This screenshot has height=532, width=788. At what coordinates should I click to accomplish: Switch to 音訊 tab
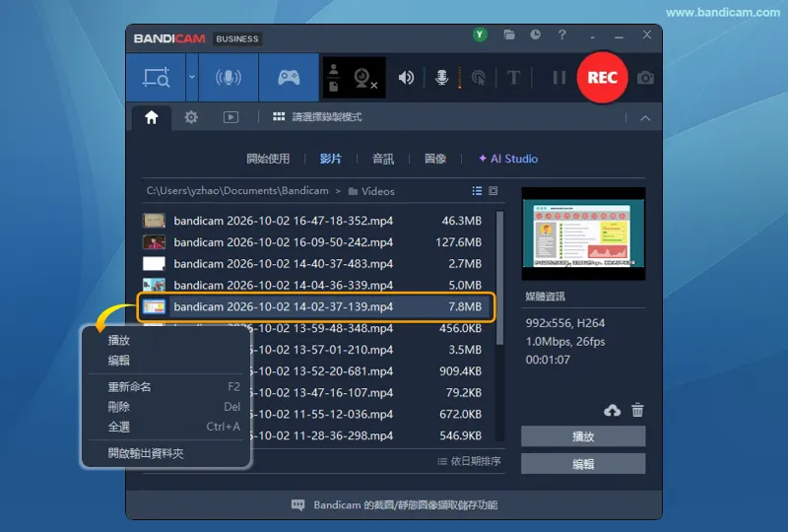pyautogui.click(x=383, y=159)
